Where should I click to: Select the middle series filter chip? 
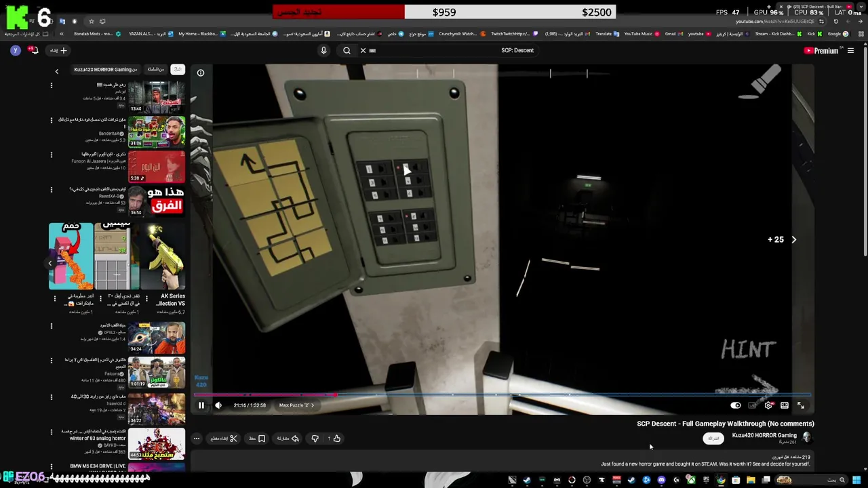[x=155, y=69]
